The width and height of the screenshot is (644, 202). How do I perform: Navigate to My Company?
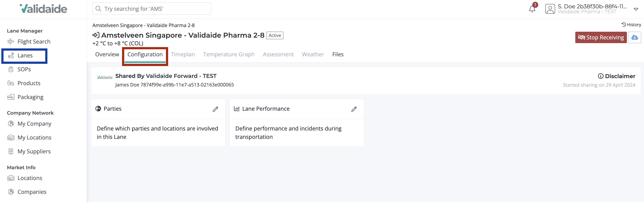(34, 124)
